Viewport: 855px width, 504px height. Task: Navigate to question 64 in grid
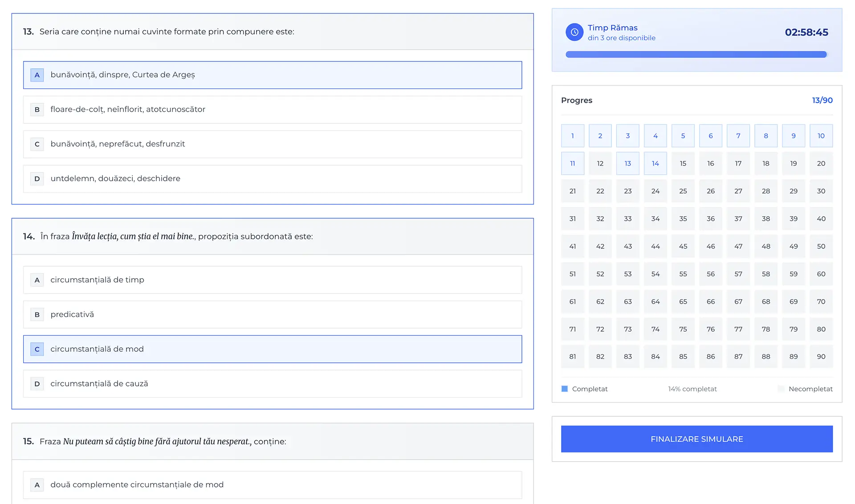coord(655,301)
